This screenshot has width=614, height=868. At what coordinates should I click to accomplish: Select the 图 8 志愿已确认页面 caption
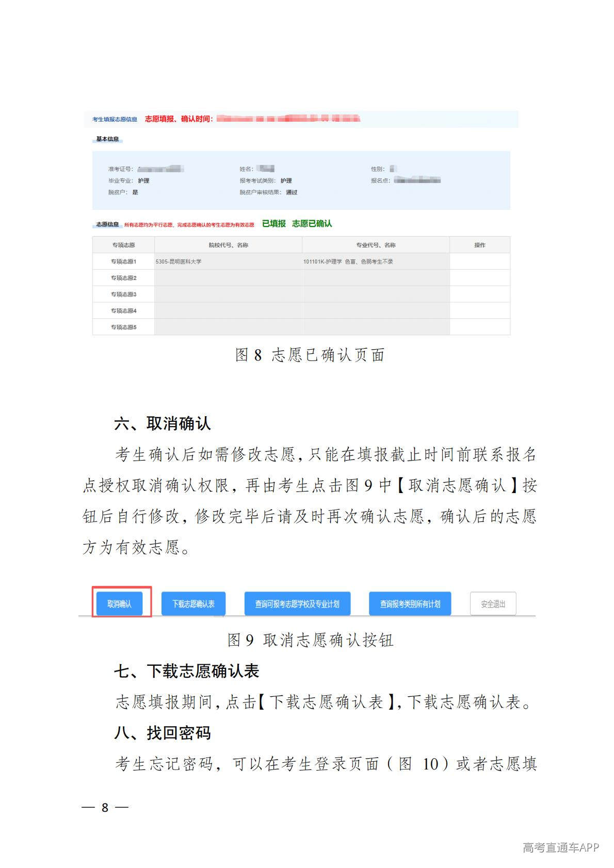click(310, 355)
